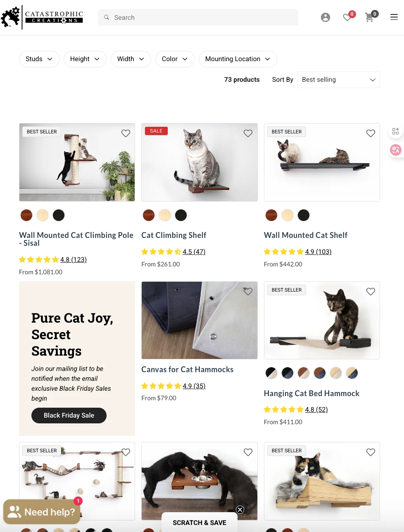Open the Mounting Location filter
This screenshot has height=532, width=404.
tap(238, 59)
